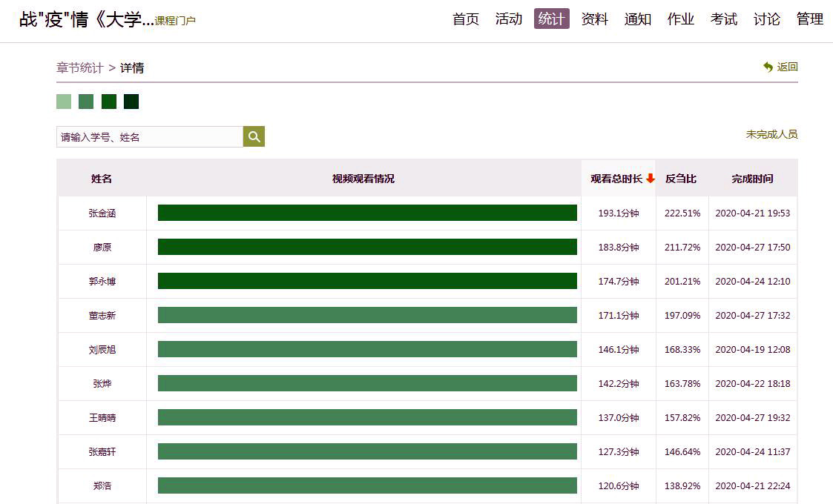The height and width of the screenshot is (504, 833).
Task: Open student 廖原's name entry
Action: click(102, 247)
